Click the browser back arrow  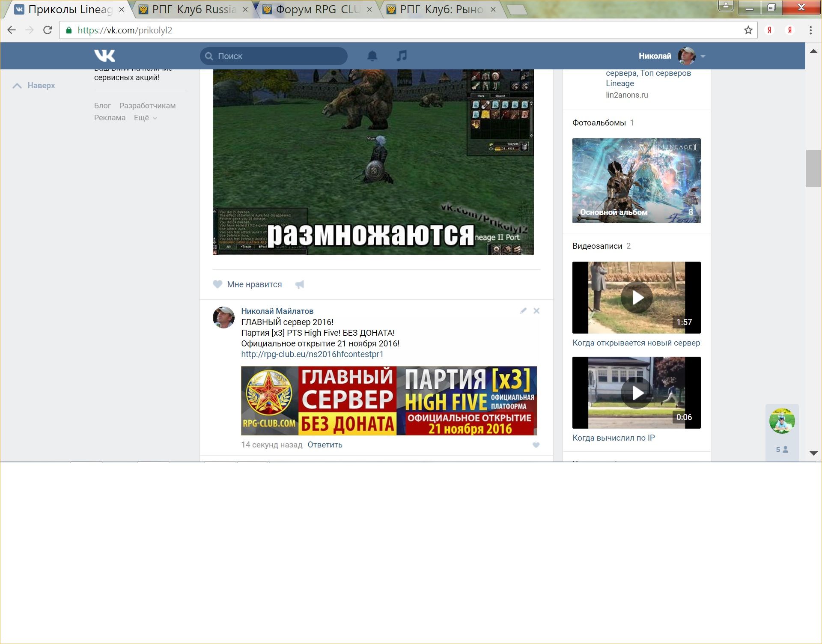click(12, 30)
